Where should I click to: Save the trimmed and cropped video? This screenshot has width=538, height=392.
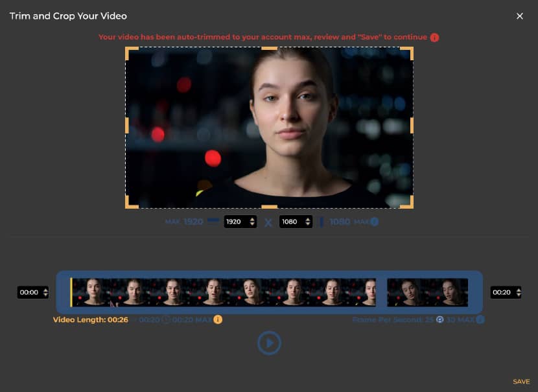tap(521, 382)
